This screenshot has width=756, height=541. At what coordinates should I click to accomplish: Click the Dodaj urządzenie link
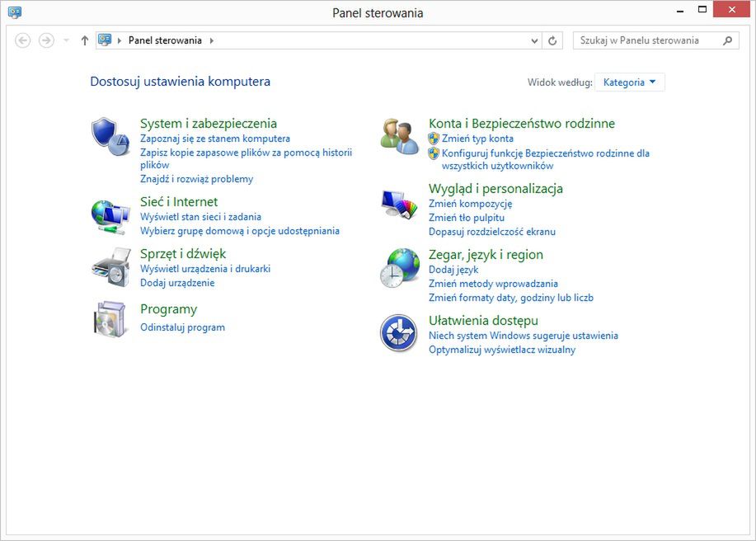(177, 283)
